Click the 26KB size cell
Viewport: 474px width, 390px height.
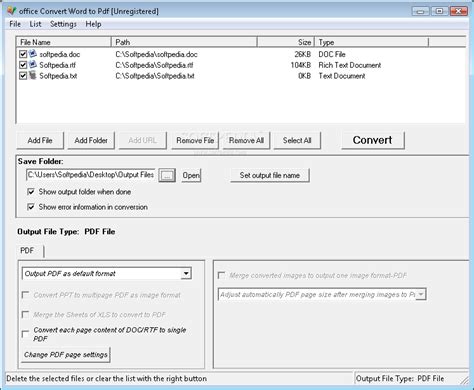302,54
